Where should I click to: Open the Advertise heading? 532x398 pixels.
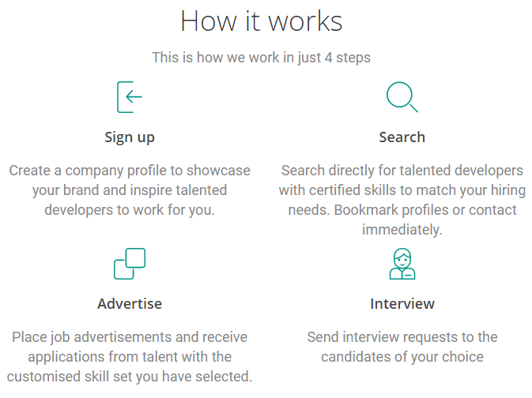(x=130, y=304)
